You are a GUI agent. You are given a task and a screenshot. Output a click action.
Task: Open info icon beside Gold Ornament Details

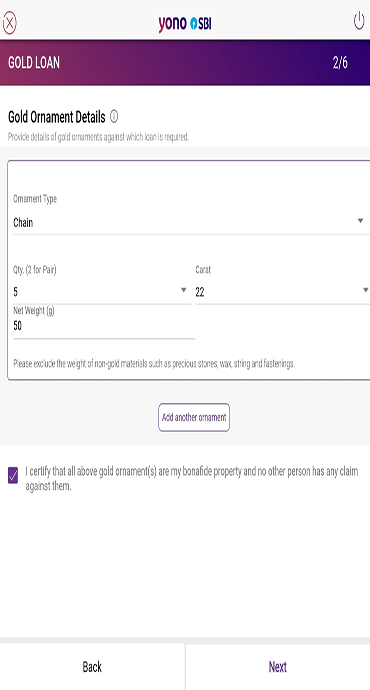coord(114,117)
